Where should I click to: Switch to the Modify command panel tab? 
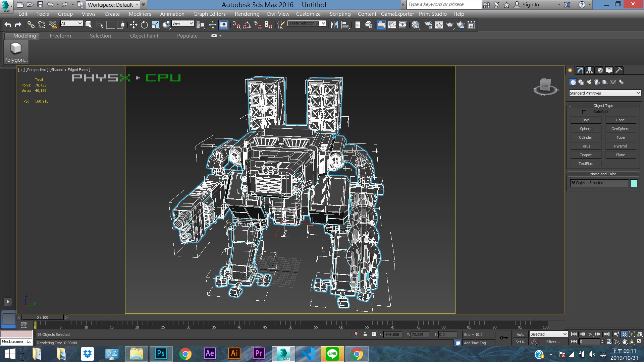pyautogui.click(x=580, y=70)
